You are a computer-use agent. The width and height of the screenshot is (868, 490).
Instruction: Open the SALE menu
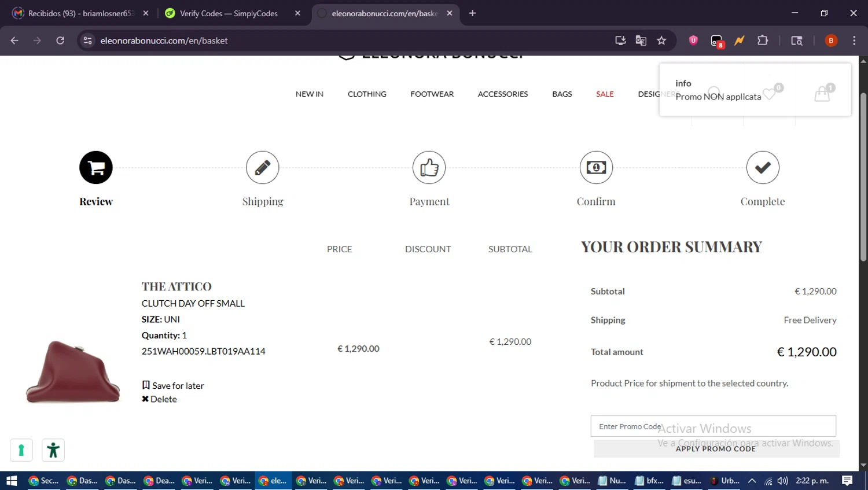tap(605, 94)
